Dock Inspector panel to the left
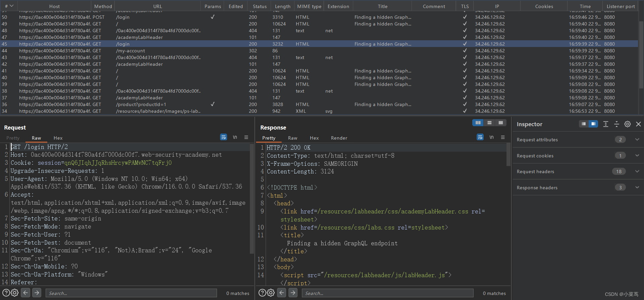 click(x=584, y=124)
